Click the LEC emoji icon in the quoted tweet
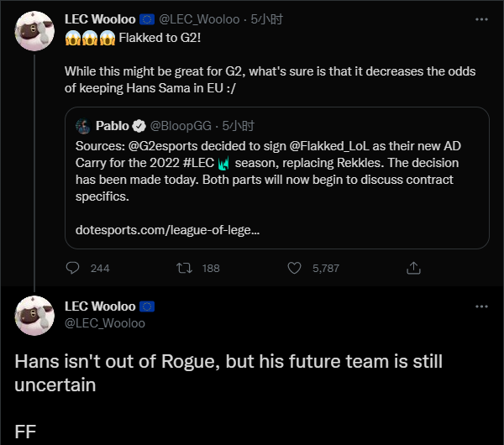This screenshot has width=504, height=445. pyautogui.click(x=223, y=163)
